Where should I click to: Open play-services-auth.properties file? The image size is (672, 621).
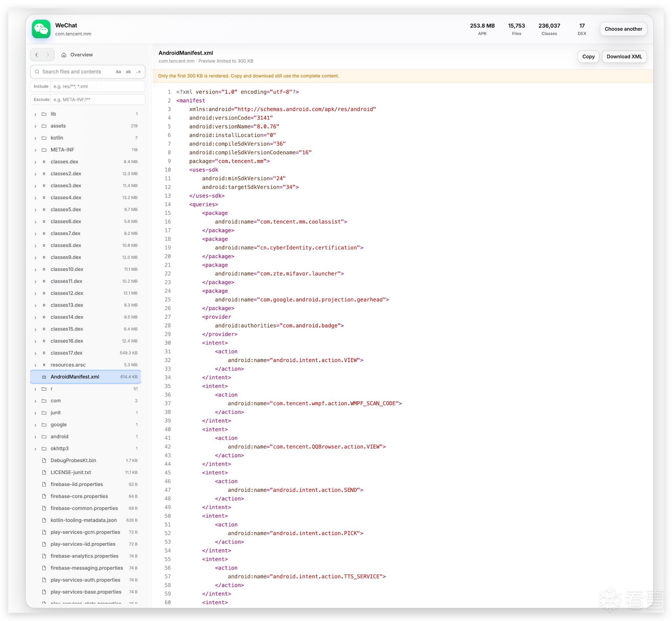[x=86, y=580]
